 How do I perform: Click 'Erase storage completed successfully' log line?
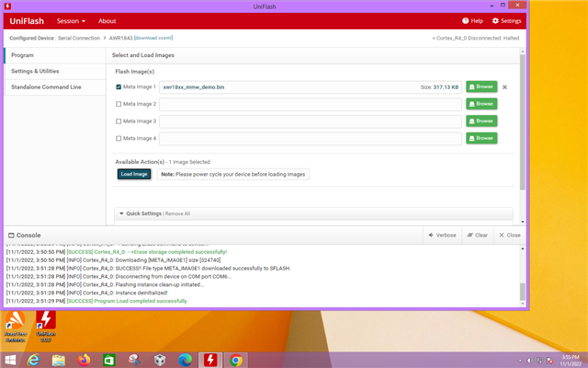click(117, 252)
